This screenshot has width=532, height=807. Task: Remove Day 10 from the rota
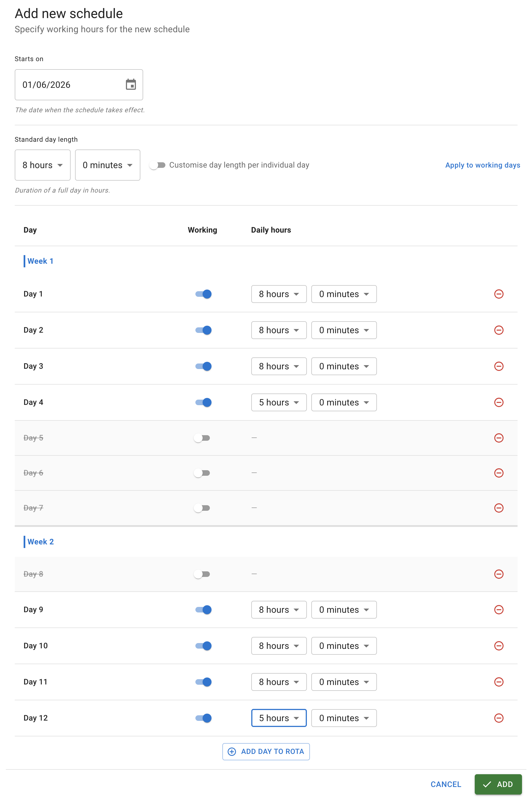click(x=498, y=646)
